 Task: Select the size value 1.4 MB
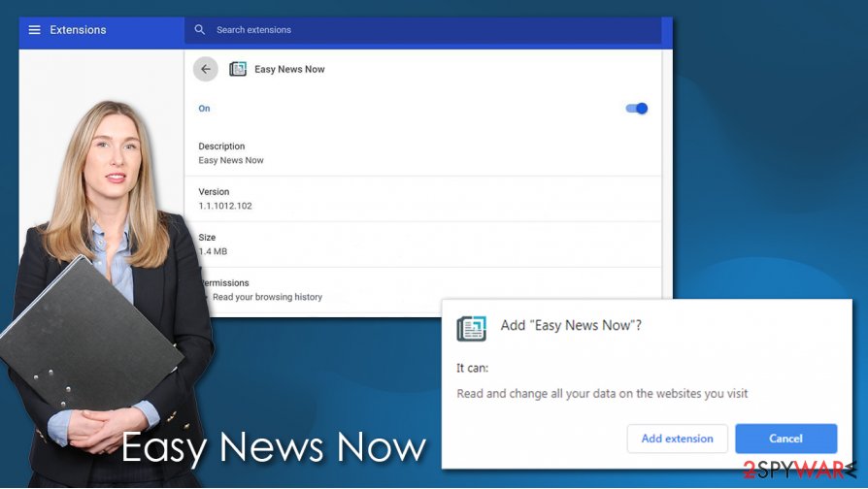pos(213,251)
